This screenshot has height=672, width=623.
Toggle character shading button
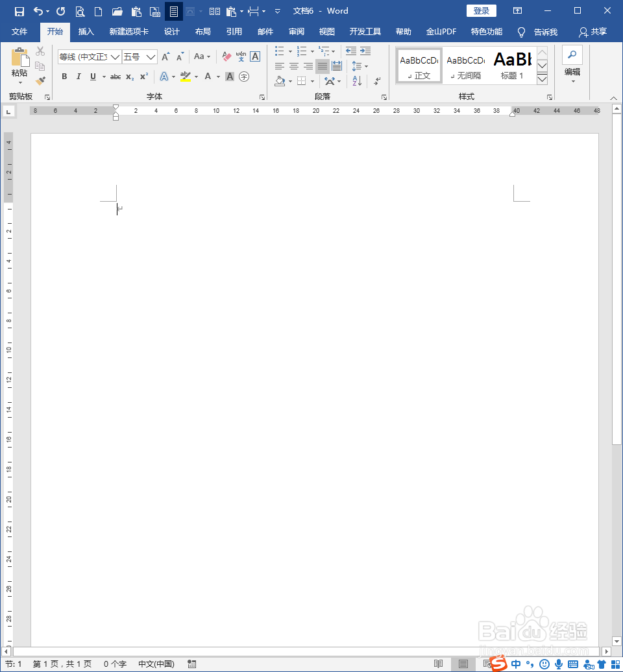(x=230, y=77)
